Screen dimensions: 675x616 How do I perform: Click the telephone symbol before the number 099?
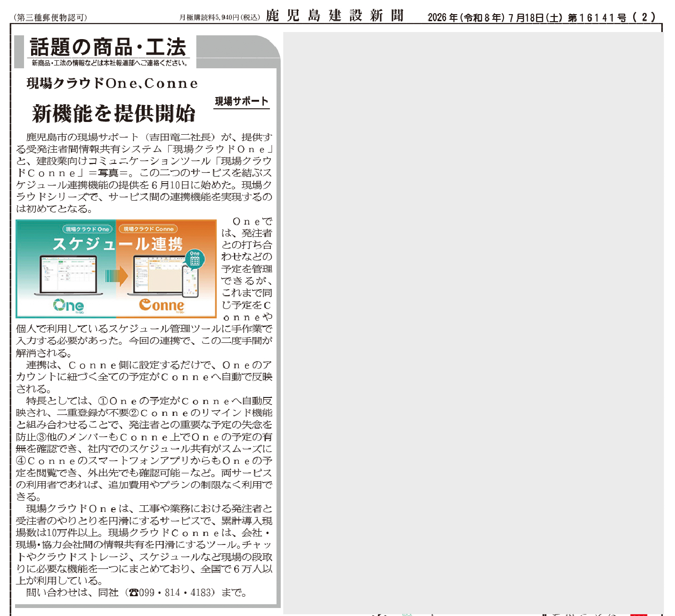coord(134,593)
